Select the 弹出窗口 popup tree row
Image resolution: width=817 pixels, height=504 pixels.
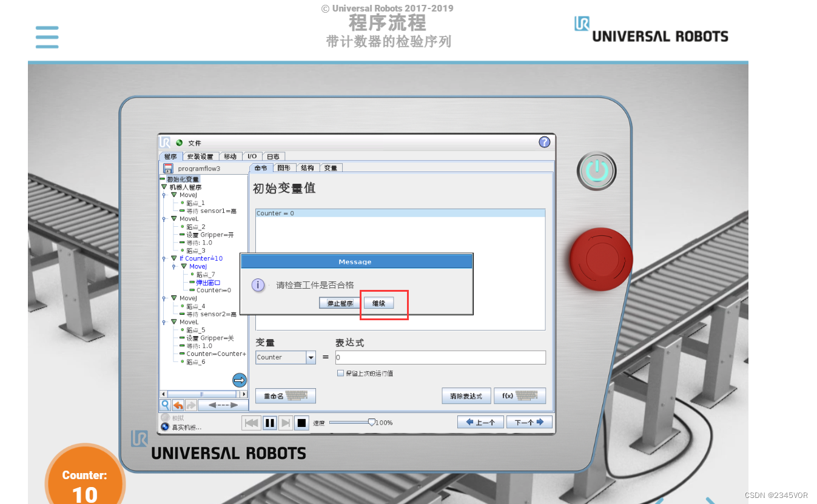pos(208,283)
